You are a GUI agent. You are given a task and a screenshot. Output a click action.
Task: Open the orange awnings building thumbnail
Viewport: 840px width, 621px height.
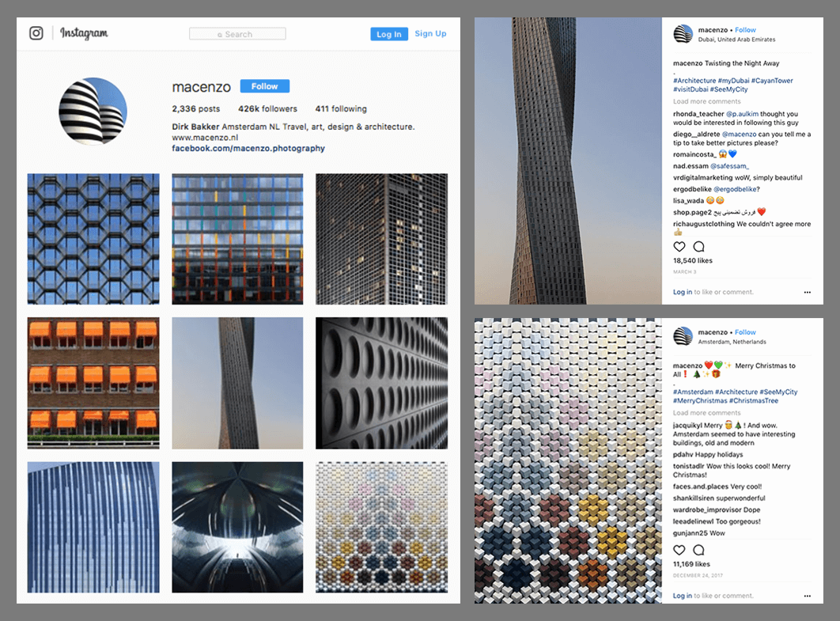(x=93, y=383)
